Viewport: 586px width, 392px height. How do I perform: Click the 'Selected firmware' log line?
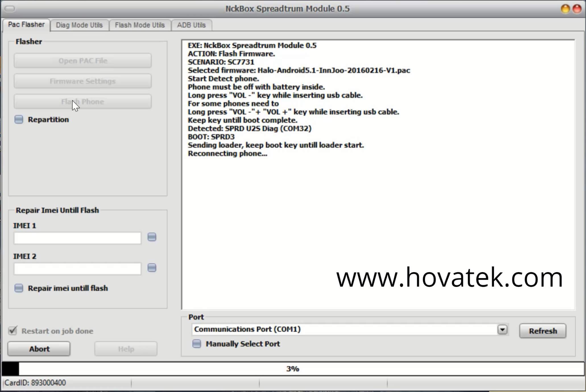[x=299, y=70]
